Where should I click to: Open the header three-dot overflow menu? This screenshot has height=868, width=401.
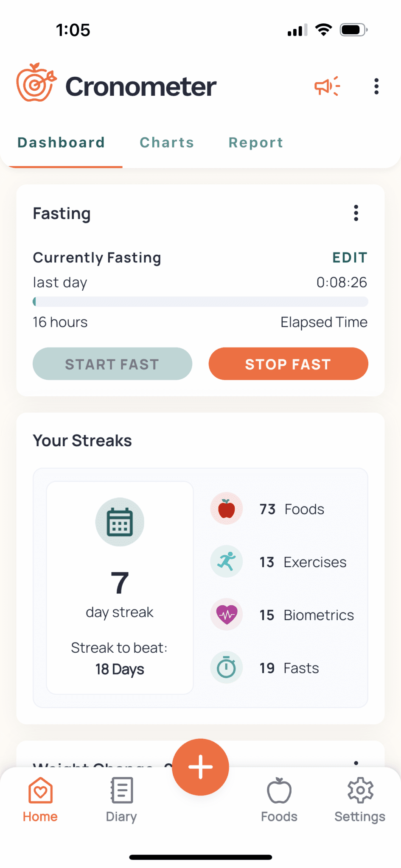(x=376, y=86)
